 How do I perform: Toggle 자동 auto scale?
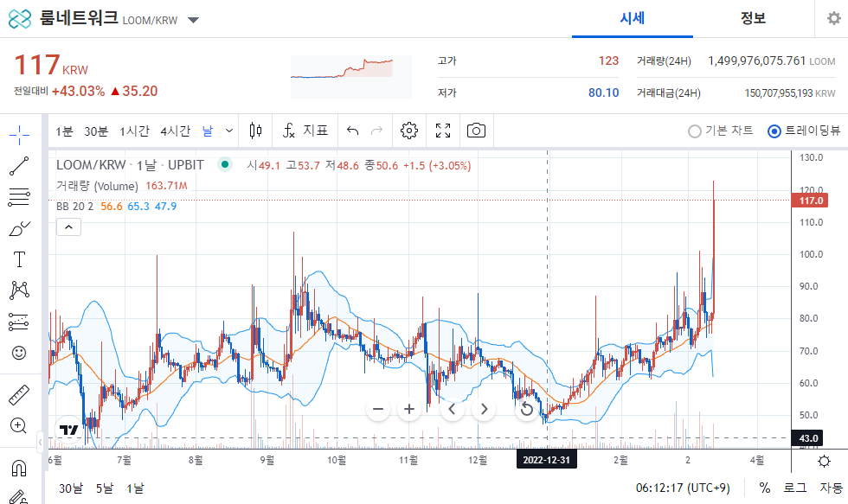click(x=832, y=488)
